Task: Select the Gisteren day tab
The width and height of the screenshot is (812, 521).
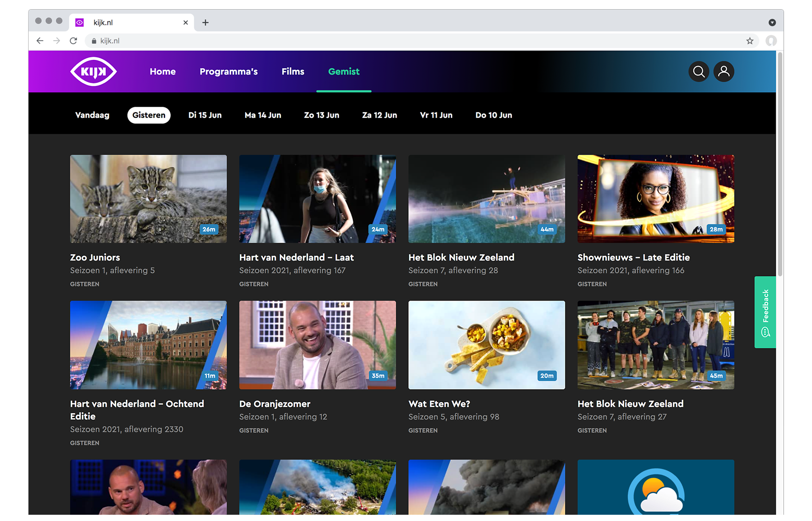Action: (149, 115)
